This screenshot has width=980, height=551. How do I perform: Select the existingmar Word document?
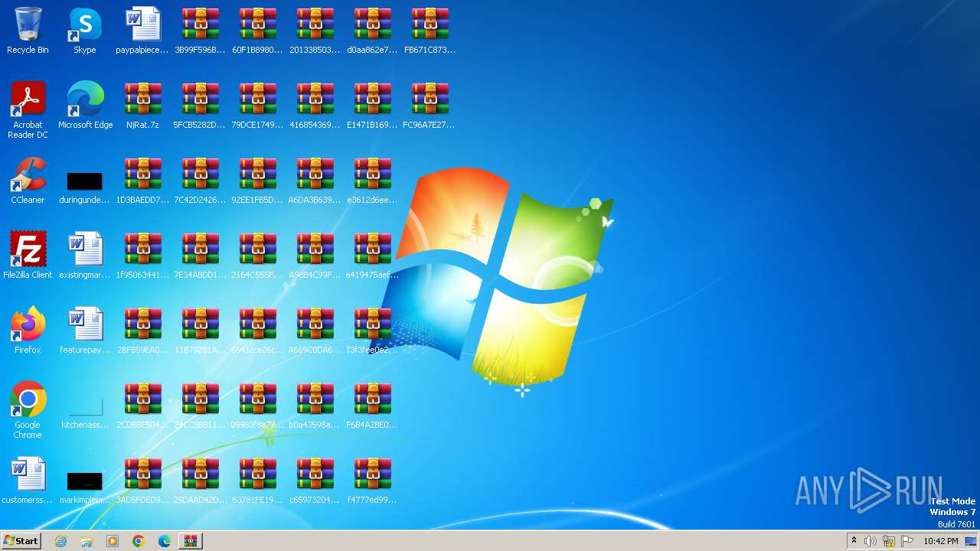pos(85,256)
